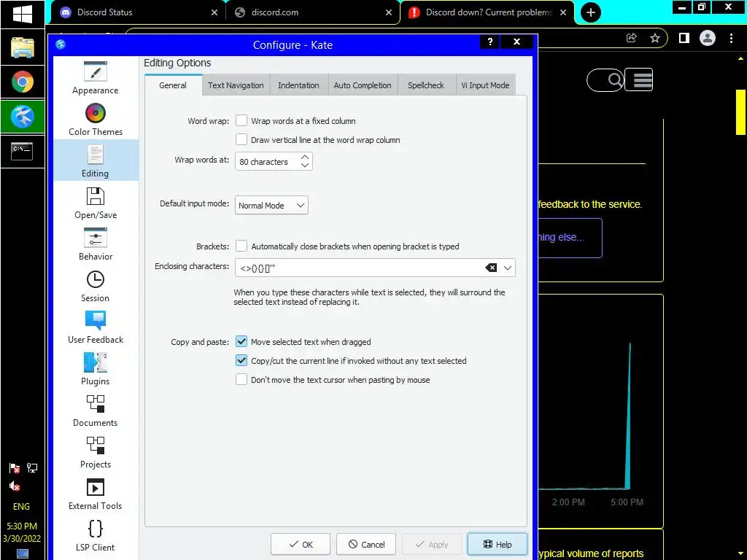Open the Color Themes settings page
This screenshot has width=747, height=560.
(96, 119)
